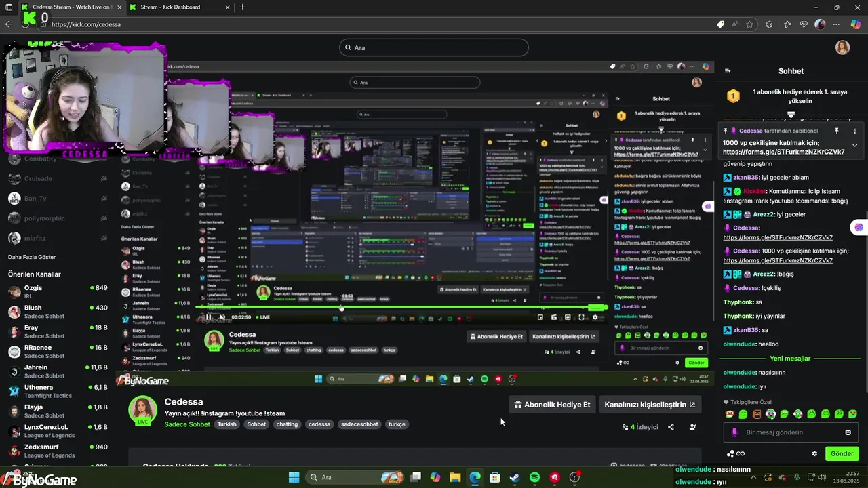Click the Kick search field 'Ara'
The height and width of the screenshot is (488, 868).
tap(434, 47)
